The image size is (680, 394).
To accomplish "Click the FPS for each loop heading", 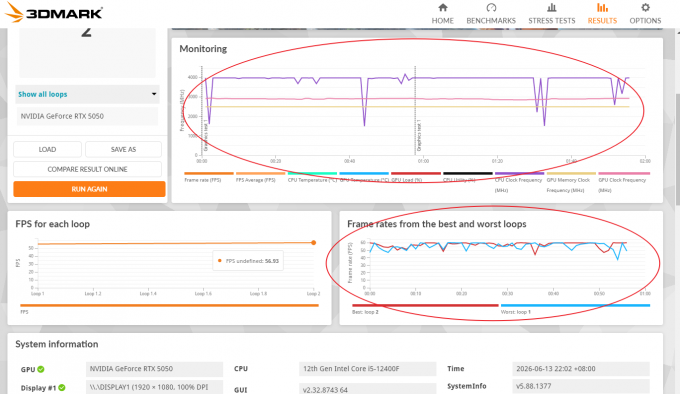I will pos(52,224).
